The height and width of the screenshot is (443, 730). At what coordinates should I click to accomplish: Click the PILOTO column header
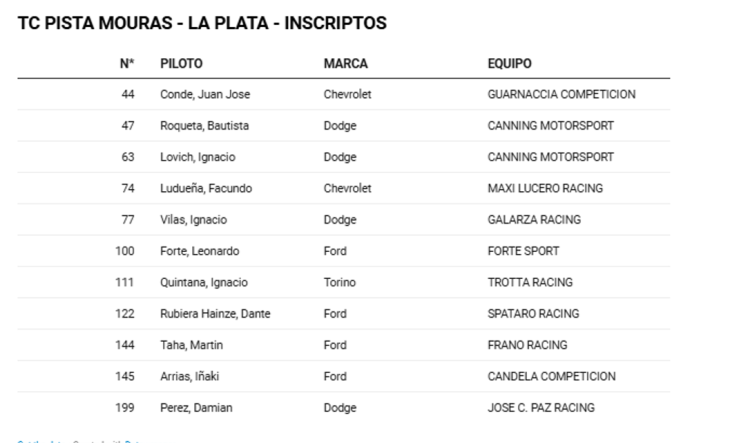click(x=181, y=63)
